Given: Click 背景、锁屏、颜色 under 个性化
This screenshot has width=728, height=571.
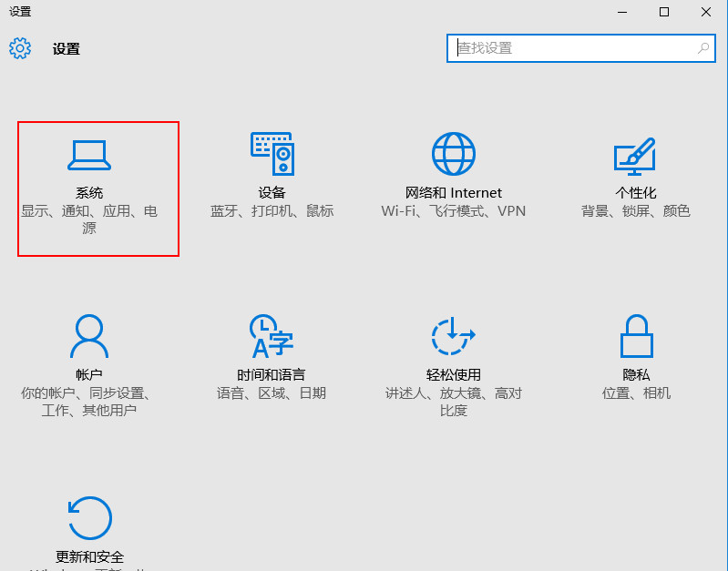Looking at the screenshot, I should coord(635,211).
